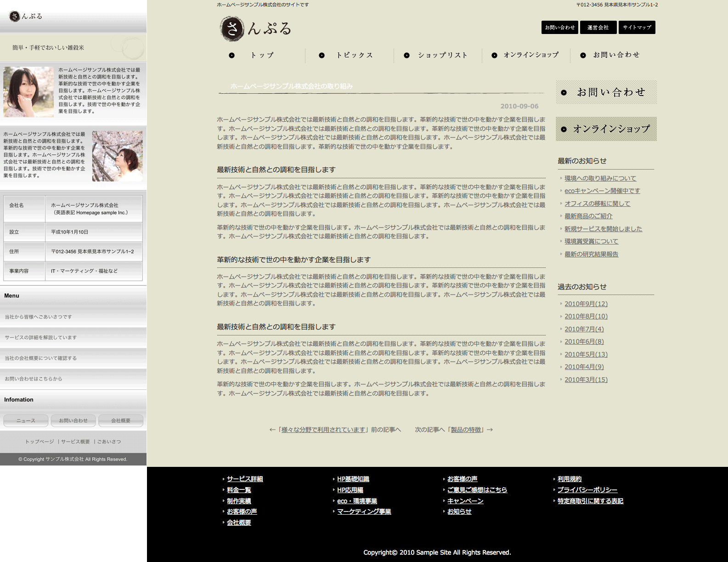Open the オンラインショップ navigation menu item
This screenshot has width=728, height=562.
point(531,55)
